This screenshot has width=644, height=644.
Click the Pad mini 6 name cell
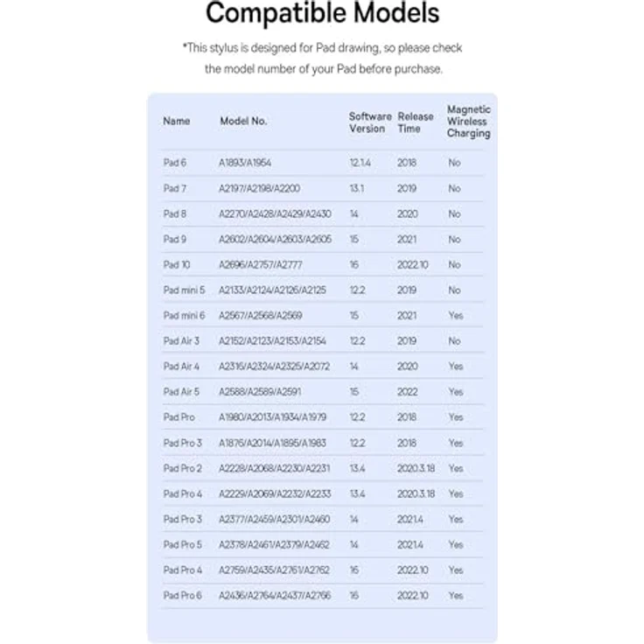click(x=184, y=315)
